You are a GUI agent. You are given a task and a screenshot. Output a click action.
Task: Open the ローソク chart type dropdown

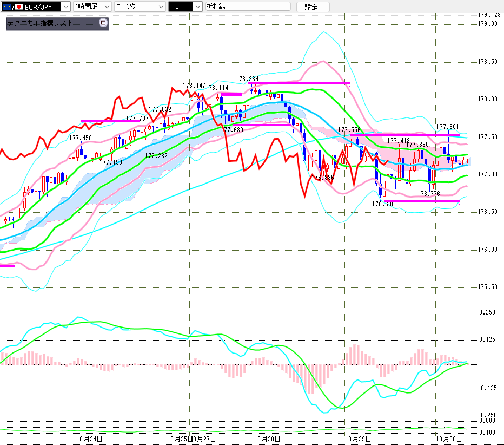[x=160, y=6]
